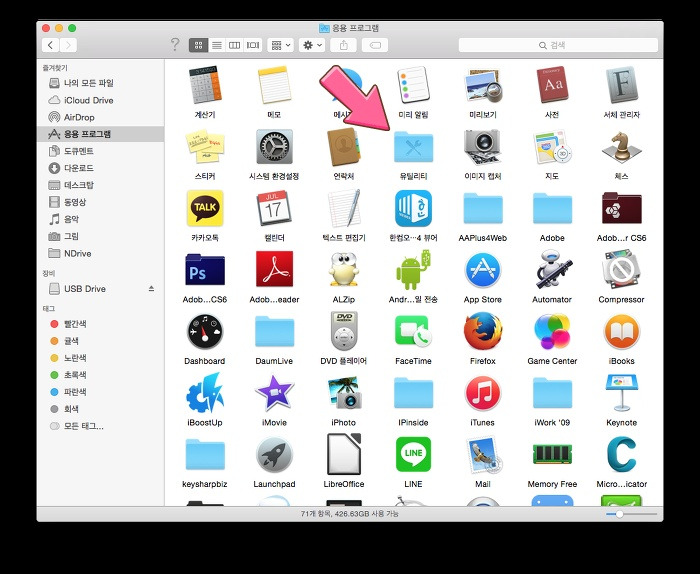
Task: Open the Calendar (캘린더) app icon
Action: [274, 208]
